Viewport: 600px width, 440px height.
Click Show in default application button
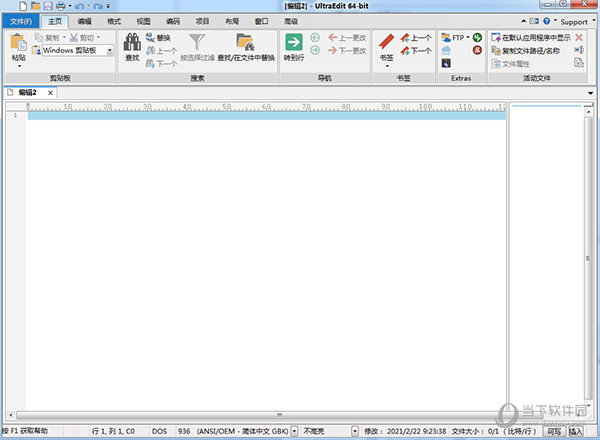[x=531, y=37]
